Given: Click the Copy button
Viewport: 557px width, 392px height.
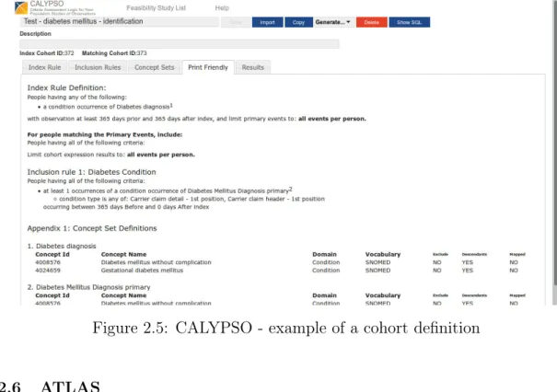Looking at the screenshot, I should click(x=298, y=22).
